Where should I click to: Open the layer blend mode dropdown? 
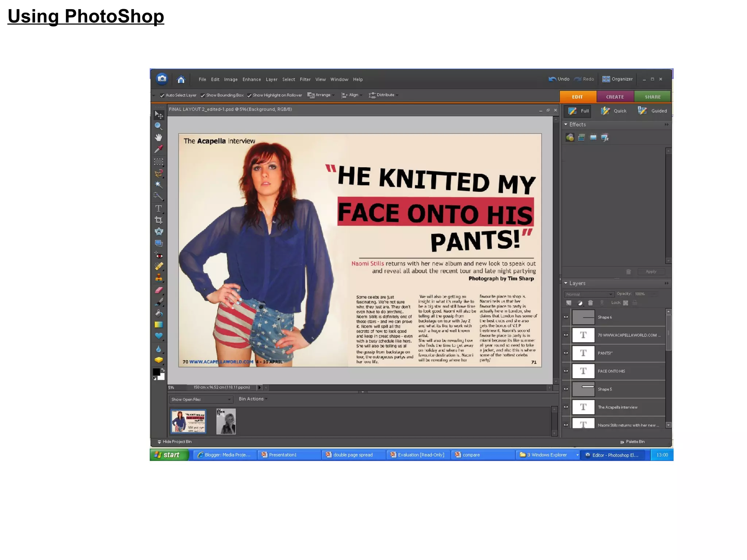click(x=589, y=294)
